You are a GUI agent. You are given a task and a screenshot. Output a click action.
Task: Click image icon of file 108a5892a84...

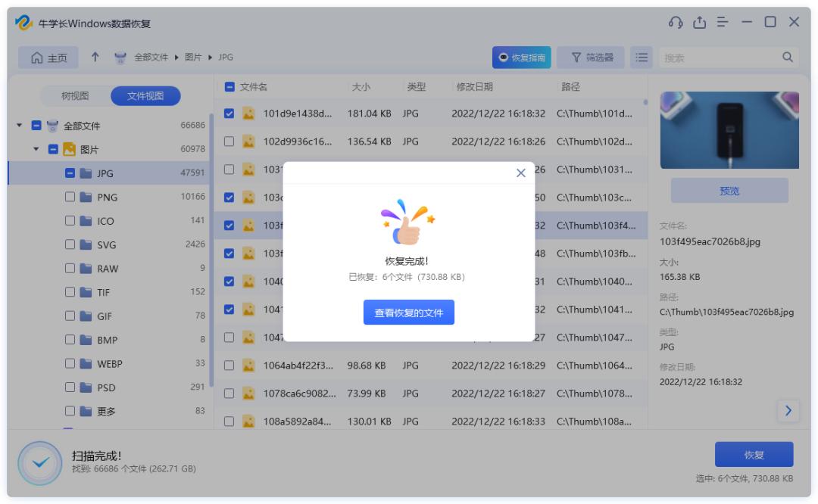[x=248, y=421]
